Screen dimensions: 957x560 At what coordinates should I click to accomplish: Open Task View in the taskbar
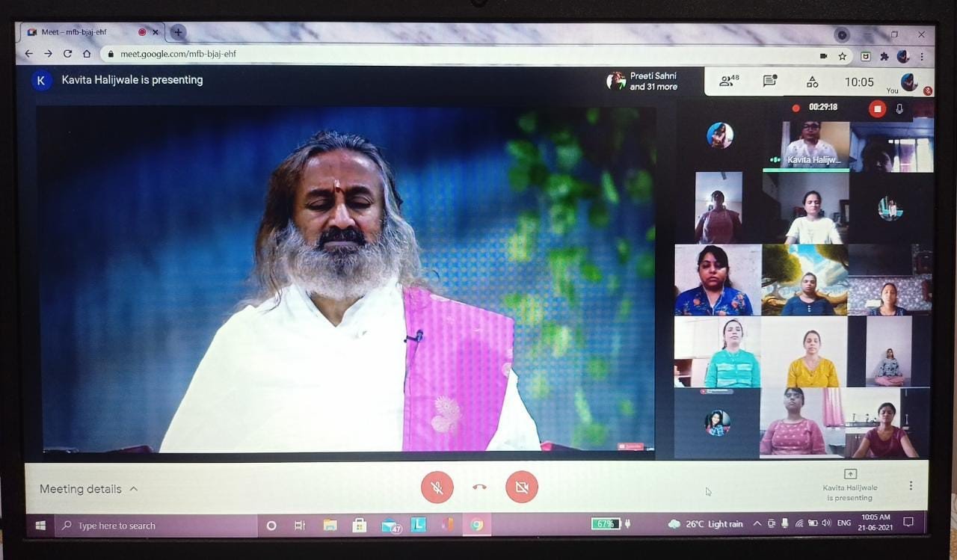click(x=300, y=526)
